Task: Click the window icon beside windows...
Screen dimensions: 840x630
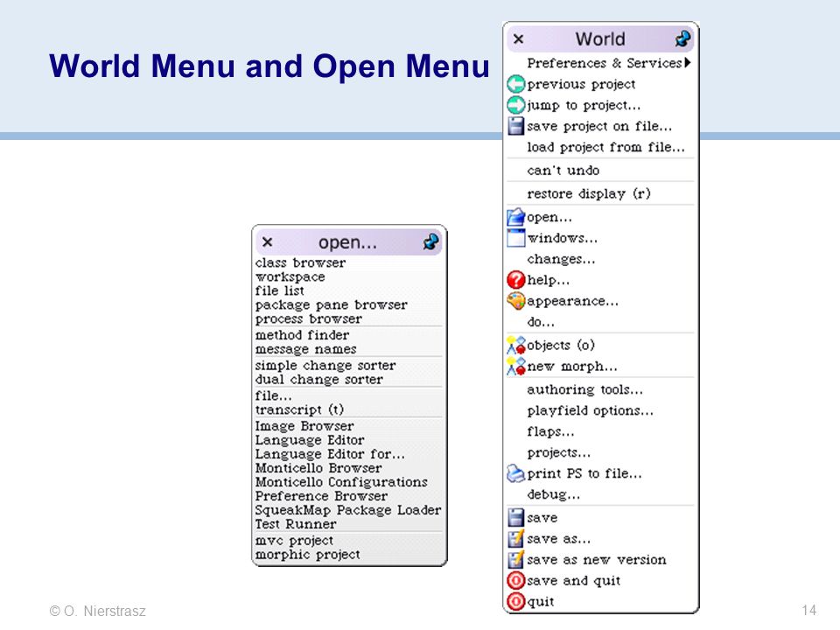Action: tap(516, 238)
